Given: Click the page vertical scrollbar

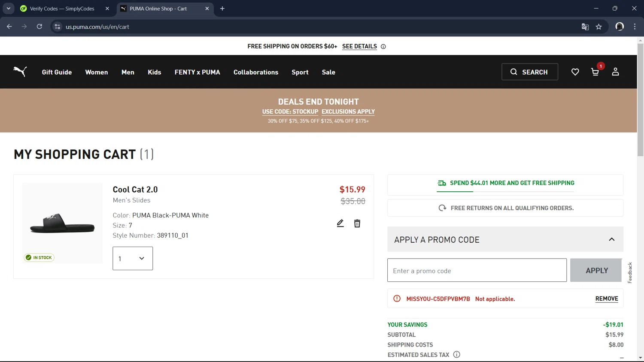Looking at the screenshot, I should click(x=640, y=100).
